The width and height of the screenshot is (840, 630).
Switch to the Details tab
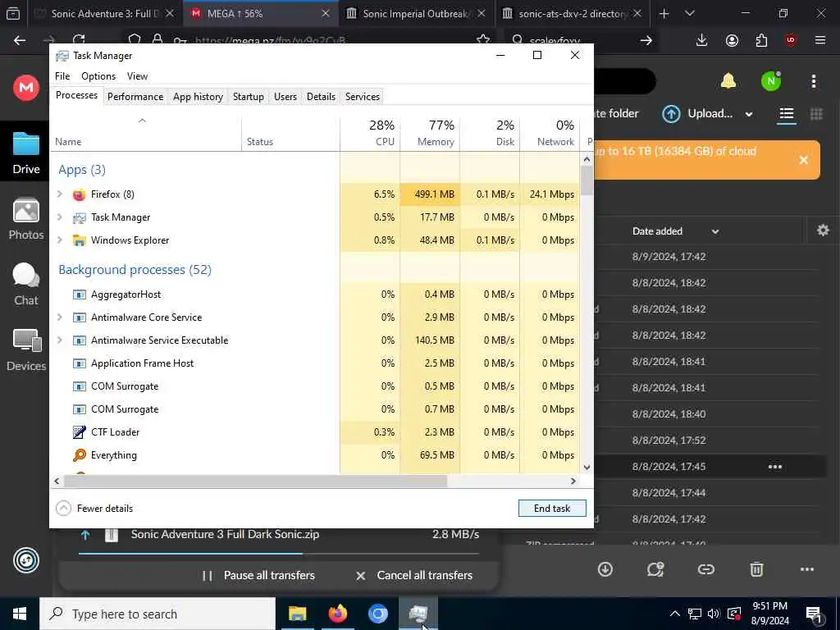pos(321,97)
